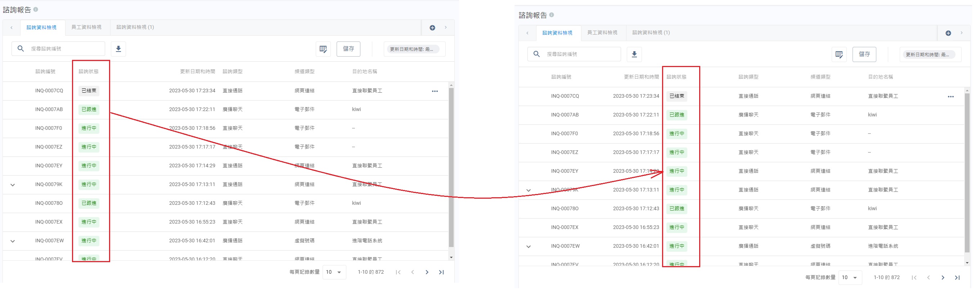Expand row INQ-0007EW in the right panel
Viewport: 980px width, 291px height.
point(529,247)
